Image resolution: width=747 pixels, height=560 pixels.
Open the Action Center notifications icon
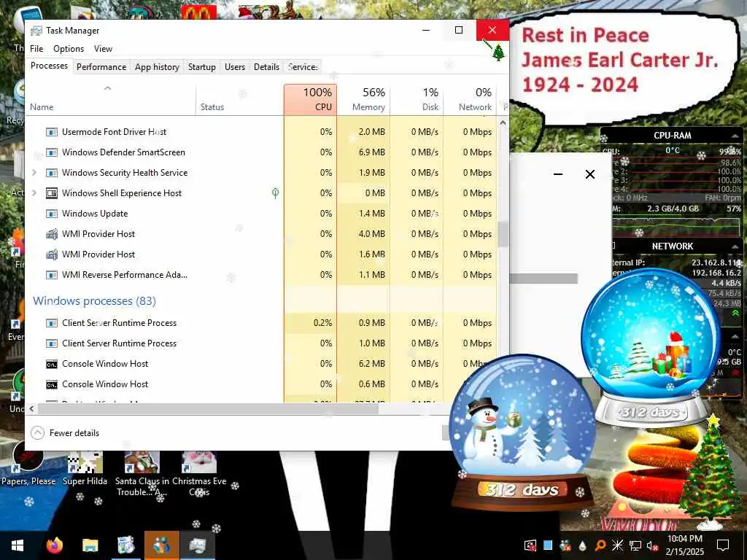723,545
